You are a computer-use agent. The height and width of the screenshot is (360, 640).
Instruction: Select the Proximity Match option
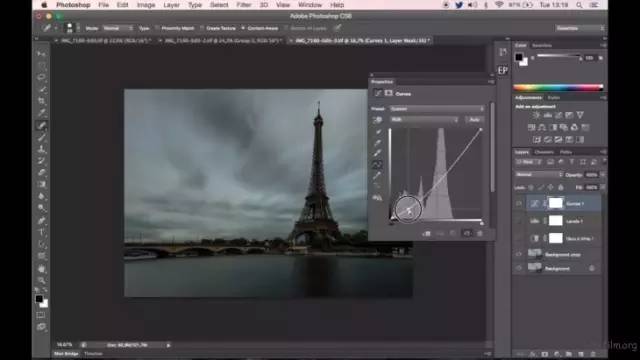coord(175,28)
